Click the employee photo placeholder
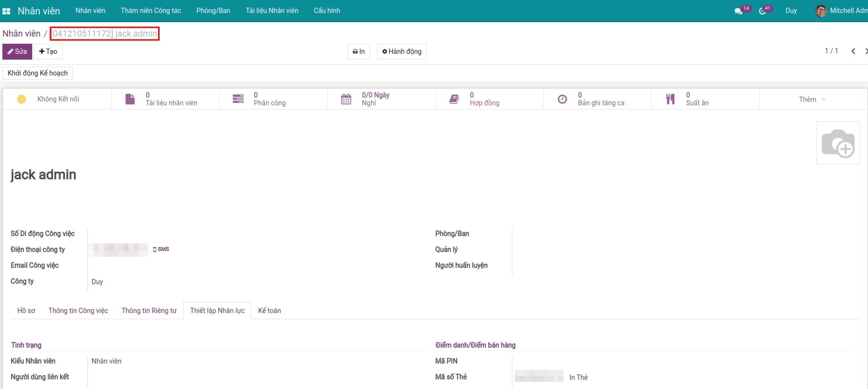Image resolution: width=868 pixels, height=389 pixels. [838, 143]
